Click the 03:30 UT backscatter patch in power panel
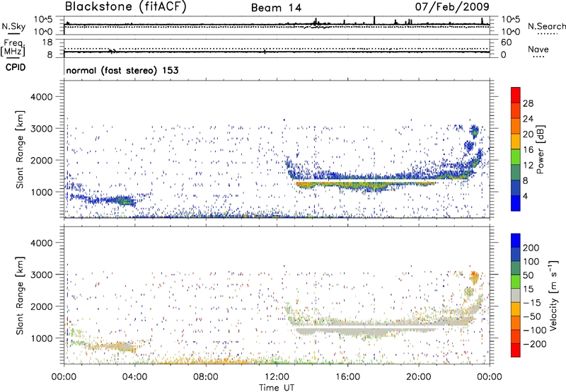 (125, 201)
